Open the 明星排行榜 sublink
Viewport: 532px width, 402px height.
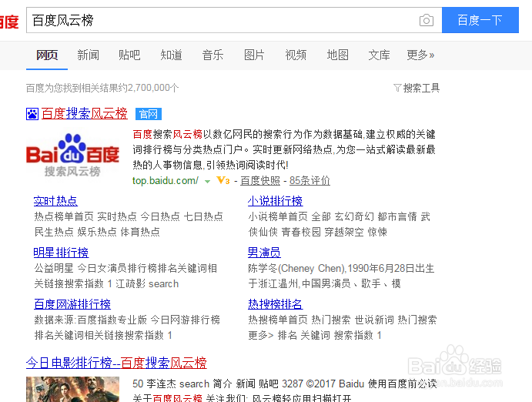61,253
